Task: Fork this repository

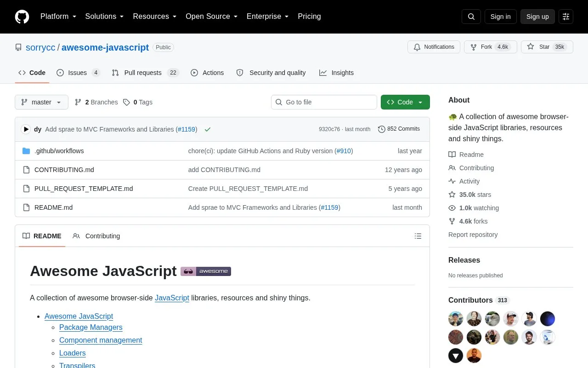Action: tap(491, 47)
